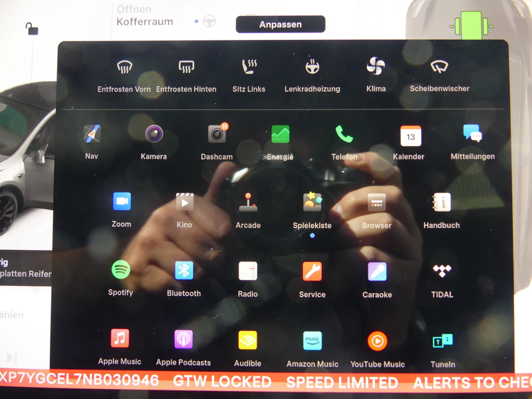Viewport: 532px width, 399px height.
Task: Click the unlocked padlock icon
Action: [x=32, y=29]
